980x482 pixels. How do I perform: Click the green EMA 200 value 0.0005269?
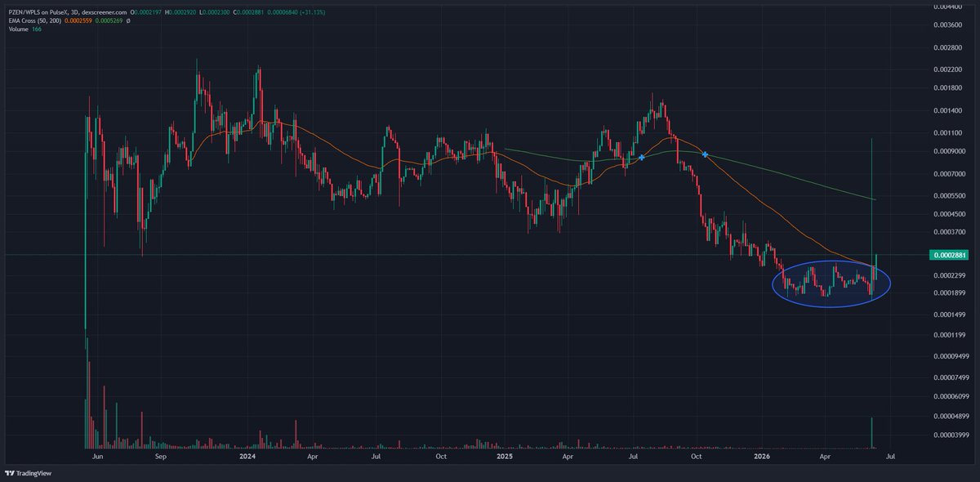pos(109,20)
